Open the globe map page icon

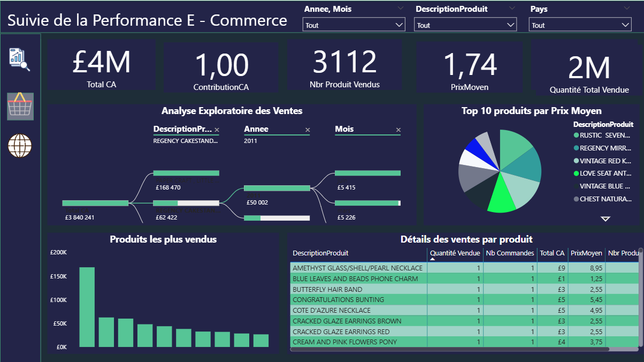20,146
